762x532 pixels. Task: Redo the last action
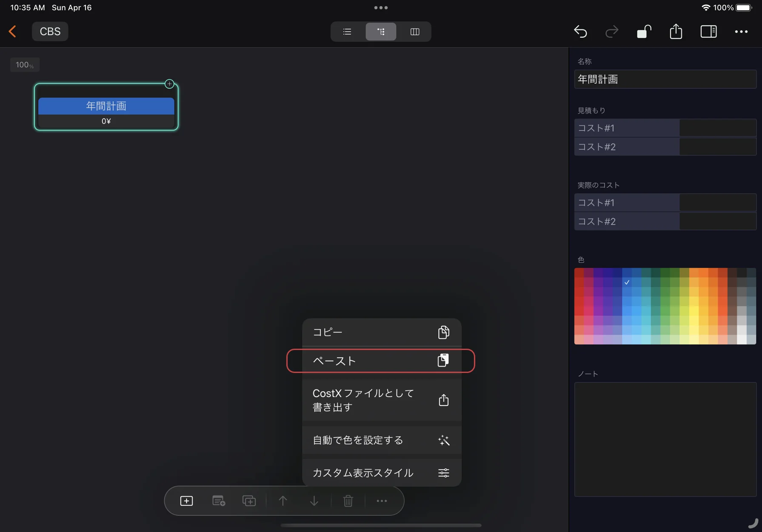coord(612,31)
